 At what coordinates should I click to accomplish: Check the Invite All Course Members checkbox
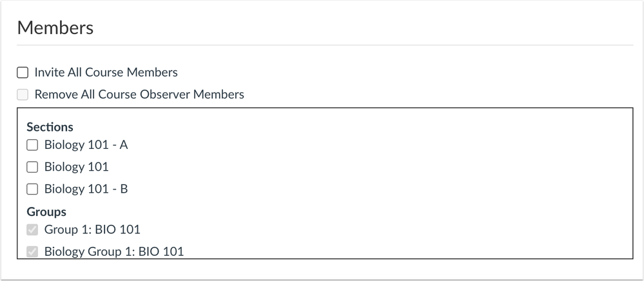tap(23, 73)
